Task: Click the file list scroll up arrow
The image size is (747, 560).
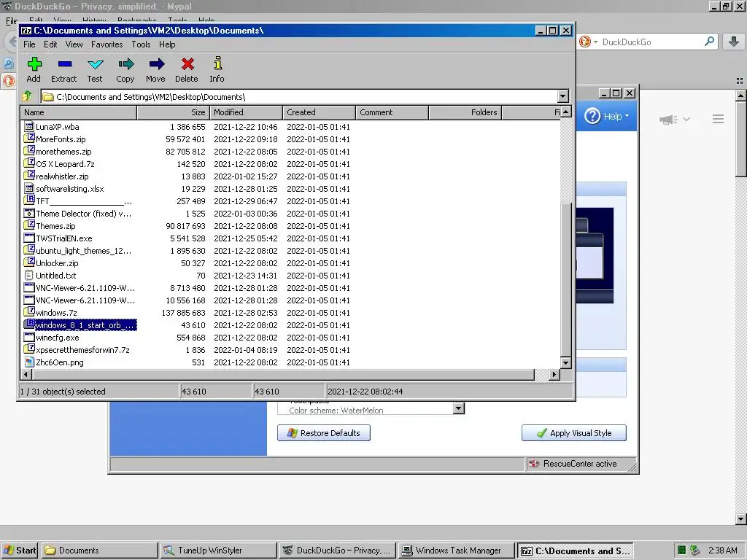Action: point(565,112)
